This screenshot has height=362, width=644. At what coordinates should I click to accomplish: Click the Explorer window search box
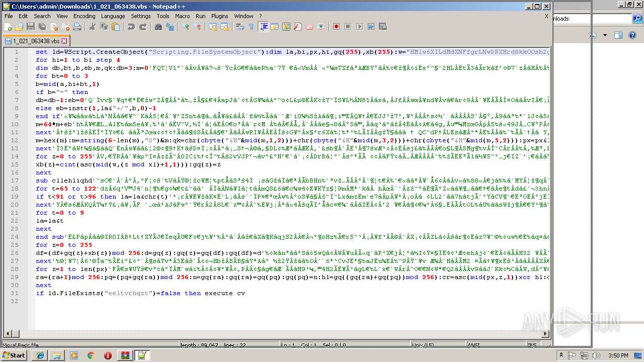(x=592, y=19)
